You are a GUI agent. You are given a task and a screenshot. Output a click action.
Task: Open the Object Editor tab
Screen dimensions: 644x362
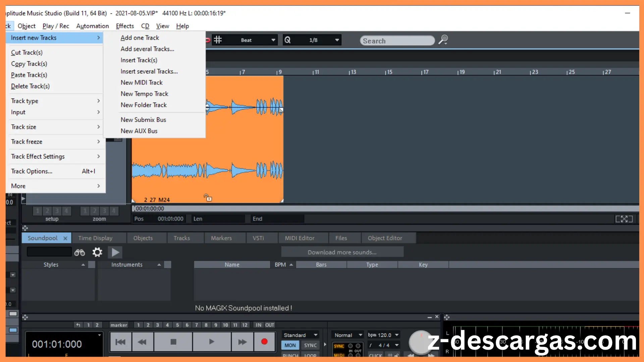pos(385,238)
